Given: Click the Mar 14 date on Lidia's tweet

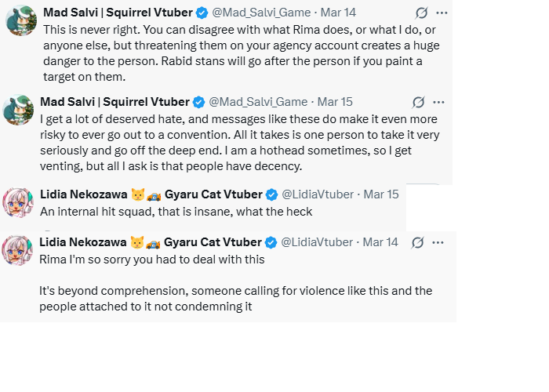Looking at the screenshot, I should tap(380, 242).
